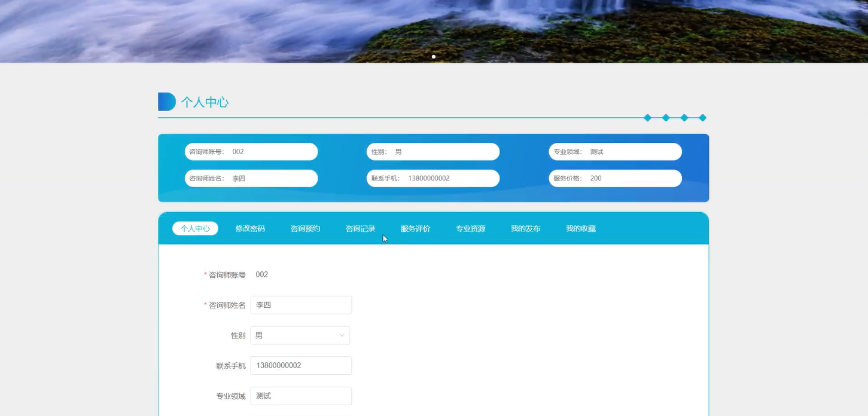Open the 个人中心 tab
Screen dimensions: 868x416
tap(195, 228)
